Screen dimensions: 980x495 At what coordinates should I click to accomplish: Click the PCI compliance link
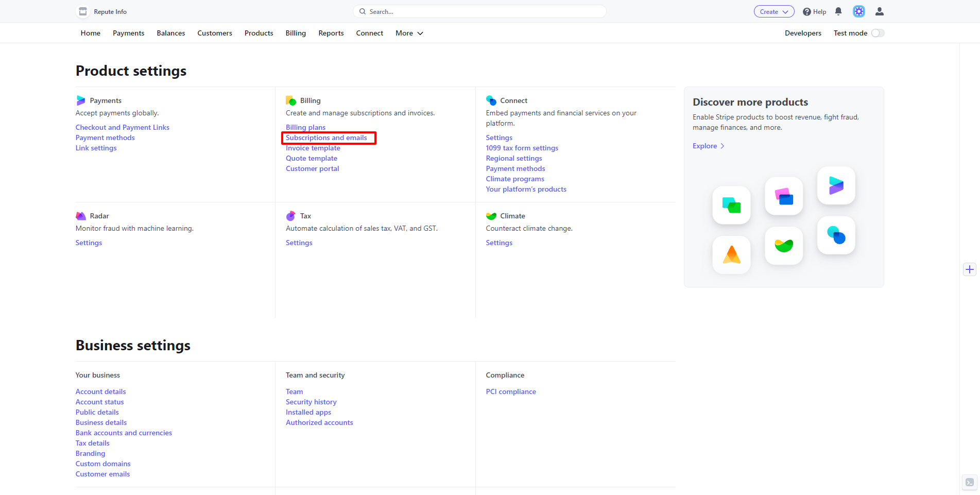point(510,391)
